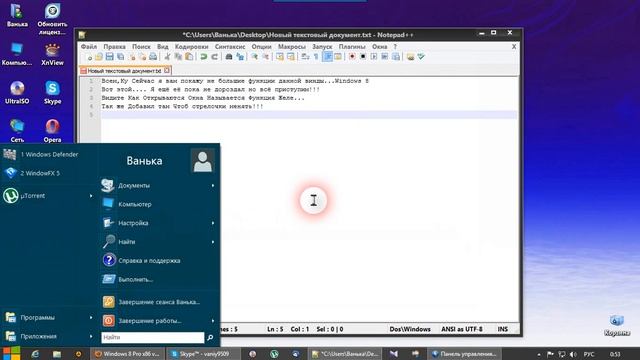This screenshot has width=640, height=360.
Task: Switch to Панель управления taskbar window
Action: 464,354
